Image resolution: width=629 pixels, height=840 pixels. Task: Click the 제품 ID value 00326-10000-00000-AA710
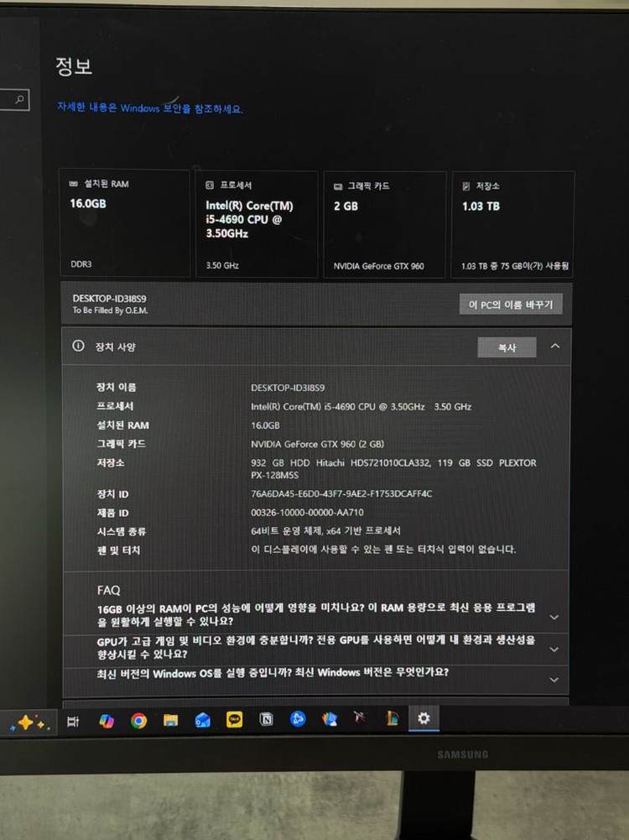tap(307, 513)
